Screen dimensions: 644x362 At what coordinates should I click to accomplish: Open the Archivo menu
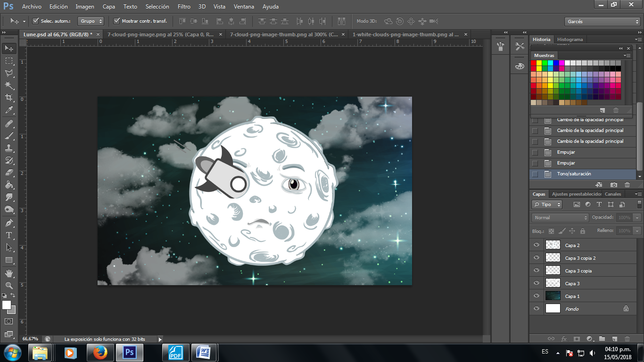tap(32, 7)
